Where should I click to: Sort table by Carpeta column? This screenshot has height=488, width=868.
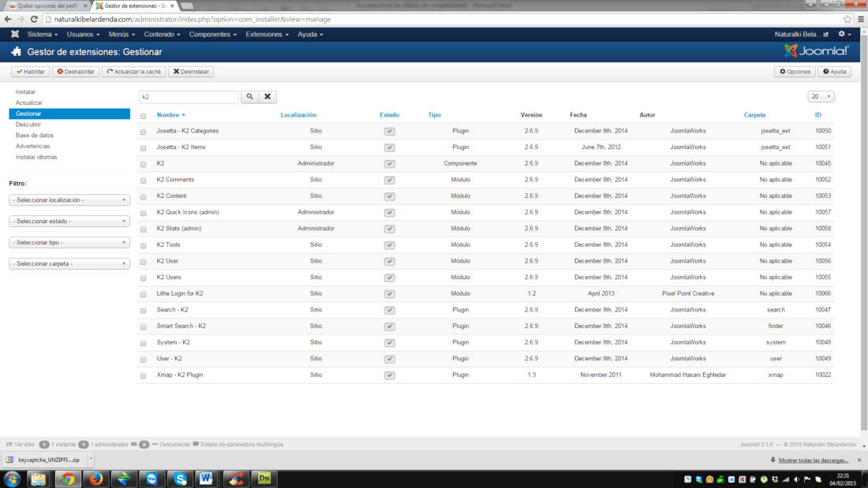pos(754,115)
